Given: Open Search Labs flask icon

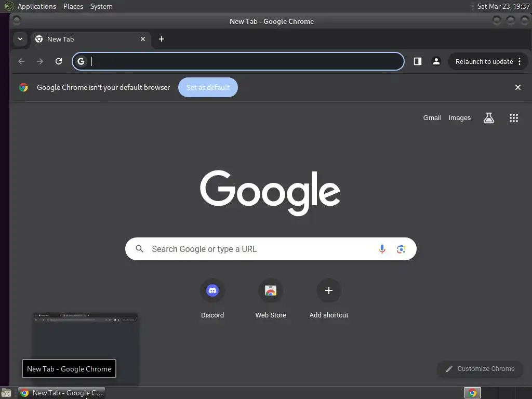Looking at the screenshot, I should (x=488, y=118).
